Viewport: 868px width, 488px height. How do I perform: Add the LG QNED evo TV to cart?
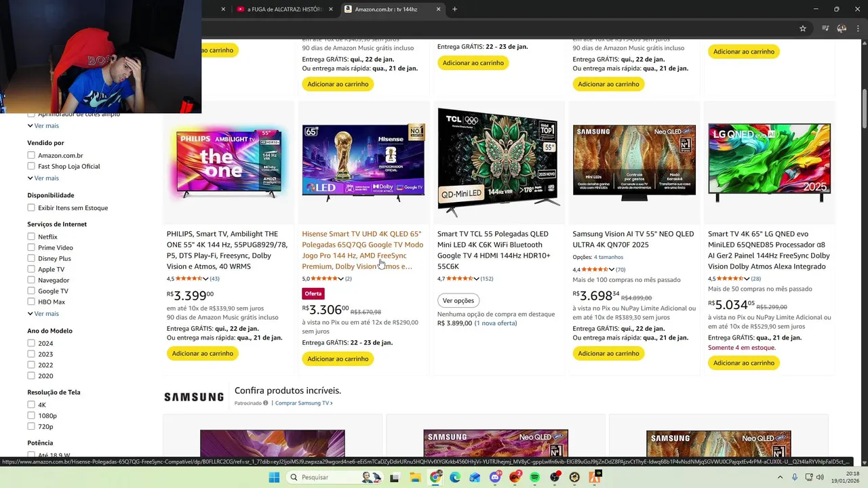pos(744,363)
